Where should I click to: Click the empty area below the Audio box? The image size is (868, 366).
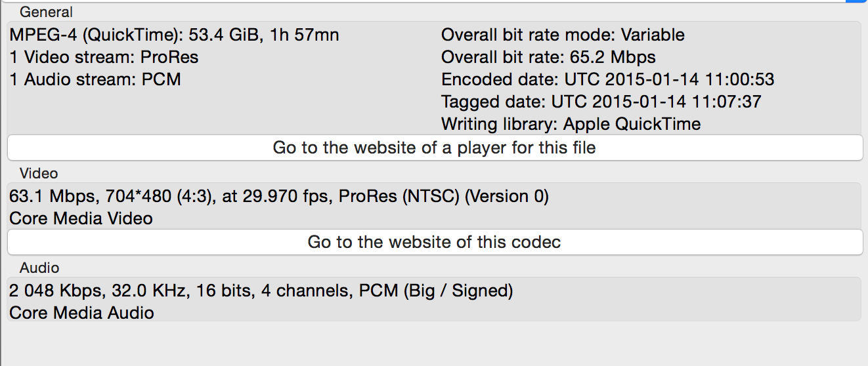[x=433, y=344]
